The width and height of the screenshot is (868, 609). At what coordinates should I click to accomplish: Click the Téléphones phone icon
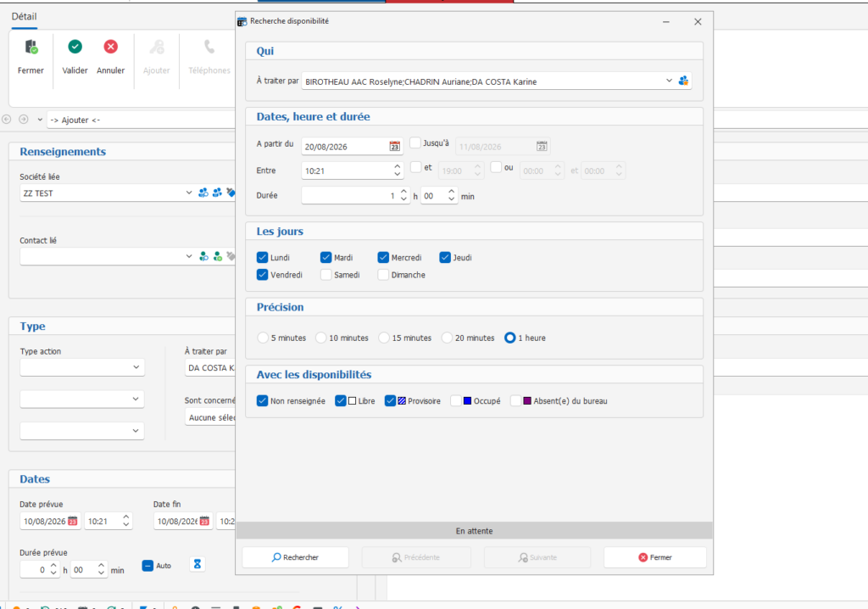(209, 47)
